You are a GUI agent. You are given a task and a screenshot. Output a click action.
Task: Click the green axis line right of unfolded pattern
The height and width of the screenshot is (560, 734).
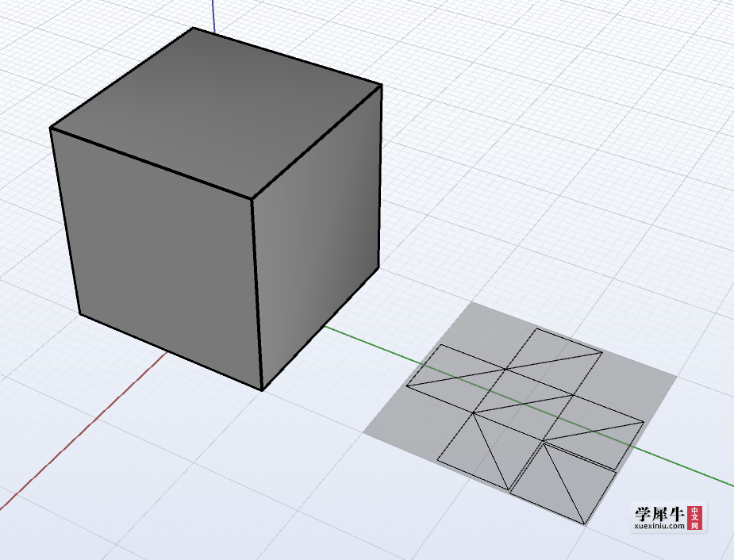pyautogui.click(x=683, y=467)
